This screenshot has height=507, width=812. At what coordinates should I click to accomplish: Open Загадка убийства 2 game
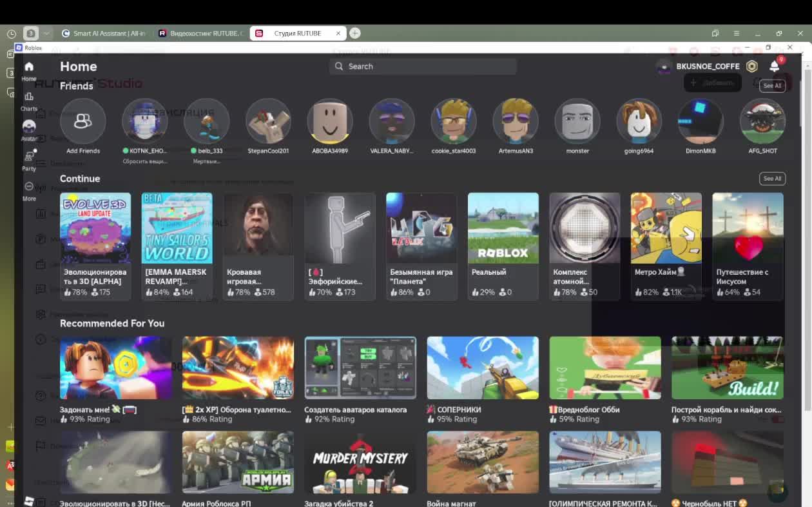click(x=360, y=469)
